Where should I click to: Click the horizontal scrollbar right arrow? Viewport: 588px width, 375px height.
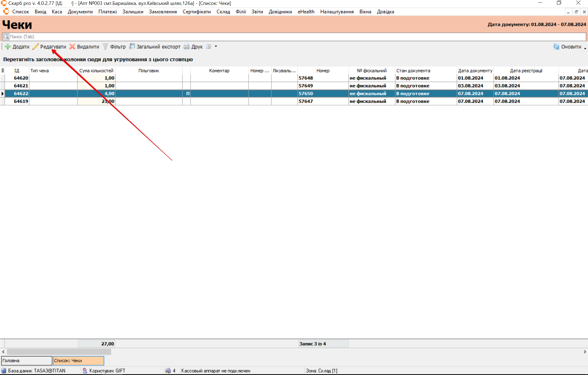coord(585,352)
